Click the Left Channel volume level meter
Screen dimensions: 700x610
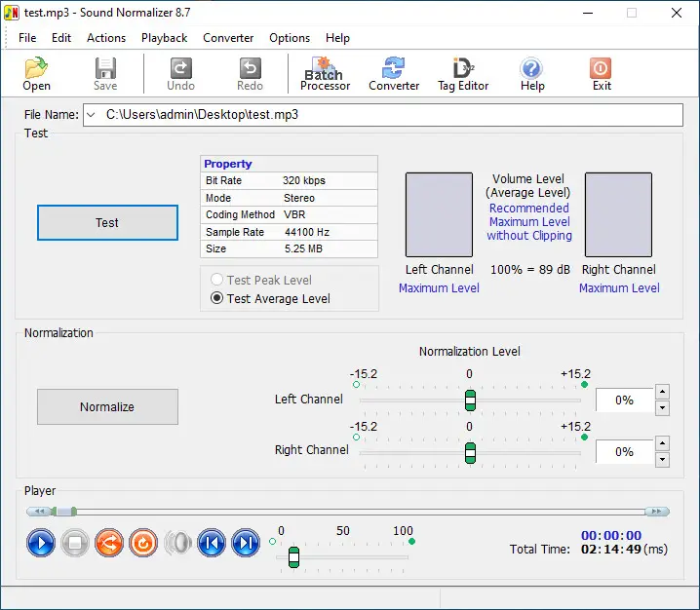439,214
